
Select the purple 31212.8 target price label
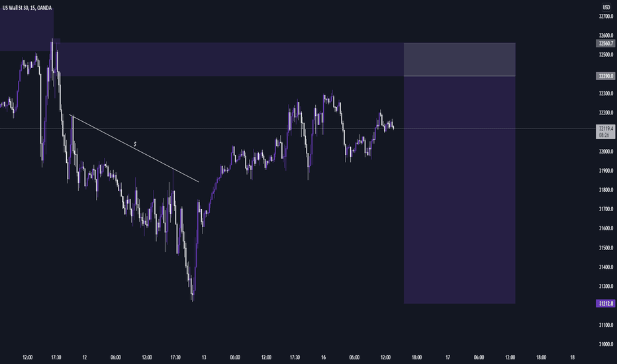(x=605, y=303)
